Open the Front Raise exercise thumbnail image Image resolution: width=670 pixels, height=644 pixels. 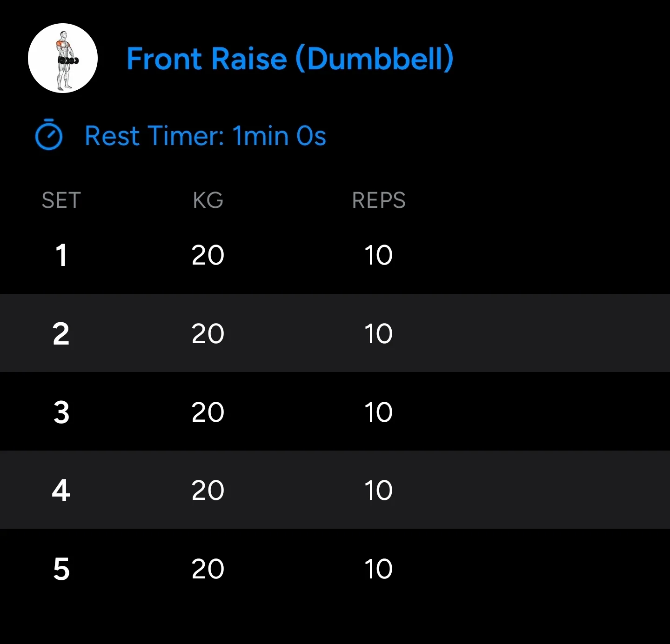(63, 58)
